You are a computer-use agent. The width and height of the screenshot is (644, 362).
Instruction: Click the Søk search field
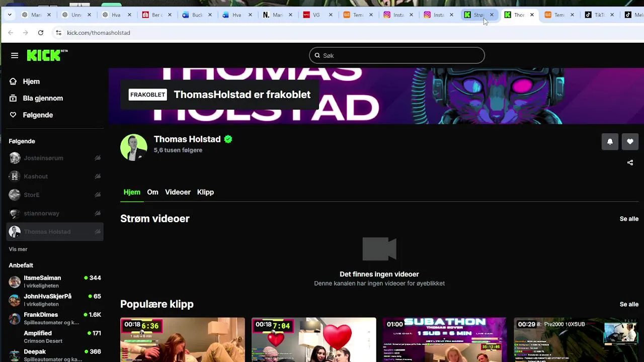[397, 55]
